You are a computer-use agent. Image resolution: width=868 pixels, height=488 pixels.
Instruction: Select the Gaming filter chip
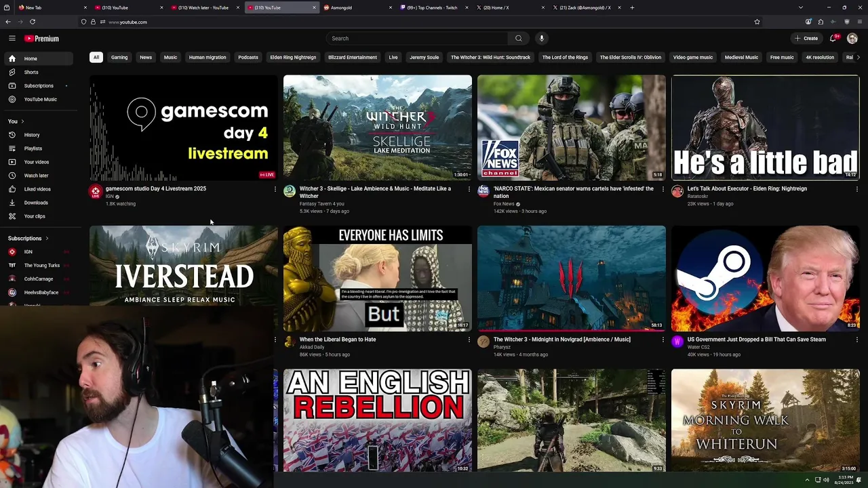[x=119, y=58]
